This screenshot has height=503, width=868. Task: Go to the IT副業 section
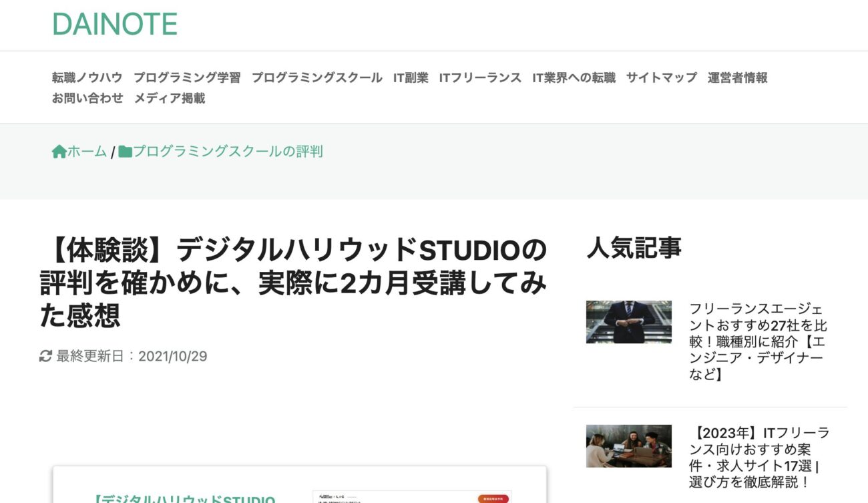411,77
